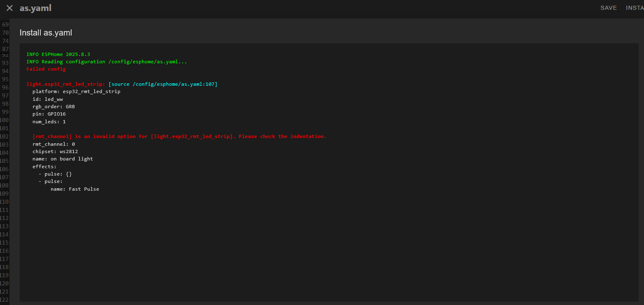Click the 'rgb_order: GRB' log line
The width and height of the screenshot is (644, 305).
[x=53, y=107]
